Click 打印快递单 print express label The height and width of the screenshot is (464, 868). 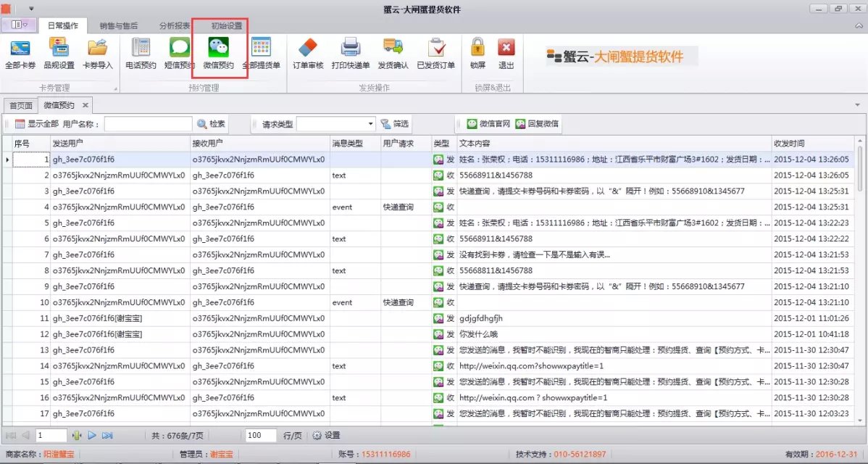pos(351,54)
